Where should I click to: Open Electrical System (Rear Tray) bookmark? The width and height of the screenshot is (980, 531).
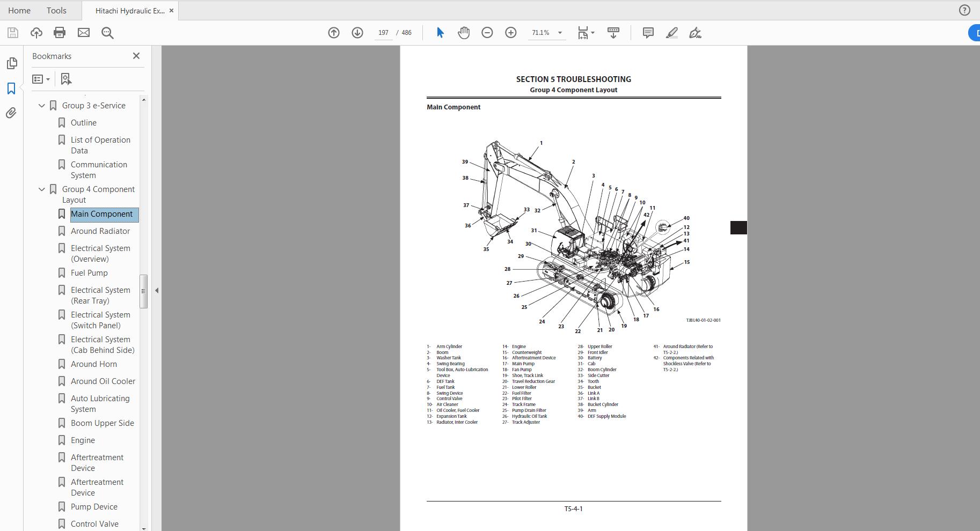(100, 296)
